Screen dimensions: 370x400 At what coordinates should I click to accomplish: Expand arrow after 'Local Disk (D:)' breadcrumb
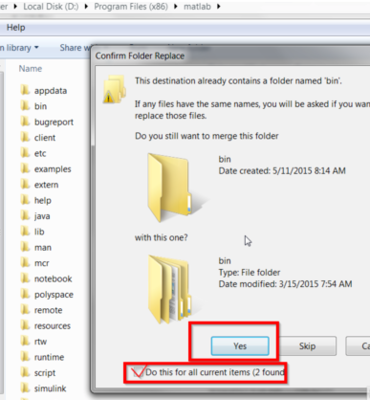tap(86, 7)
